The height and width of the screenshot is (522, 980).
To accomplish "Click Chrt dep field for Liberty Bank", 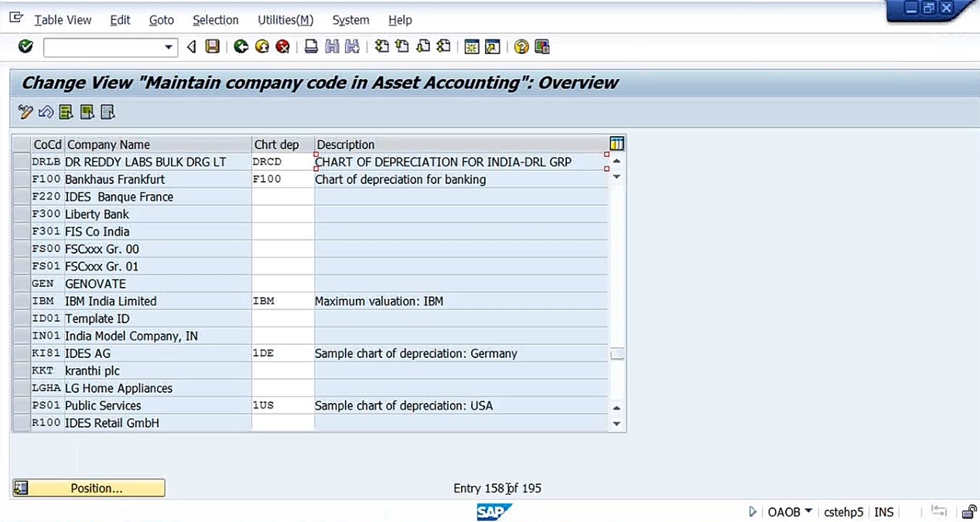I will pyautogui.click(x=283, y=214).
